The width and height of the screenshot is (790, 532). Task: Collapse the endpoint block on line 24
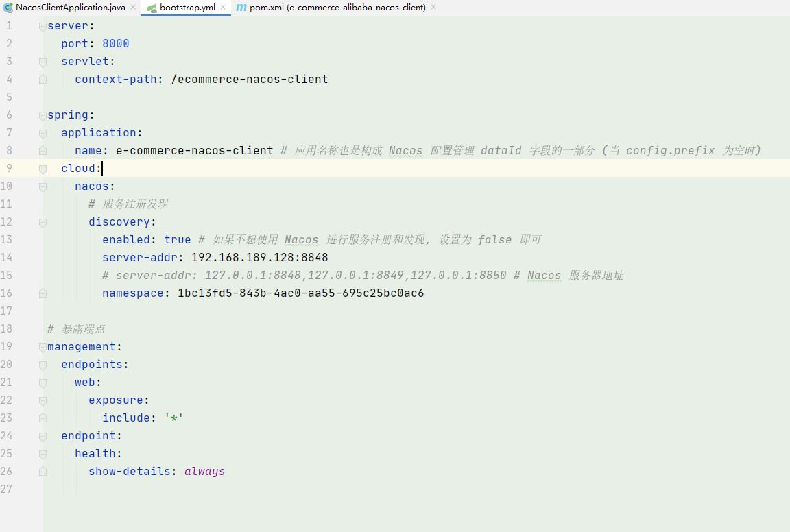[43, 436]
